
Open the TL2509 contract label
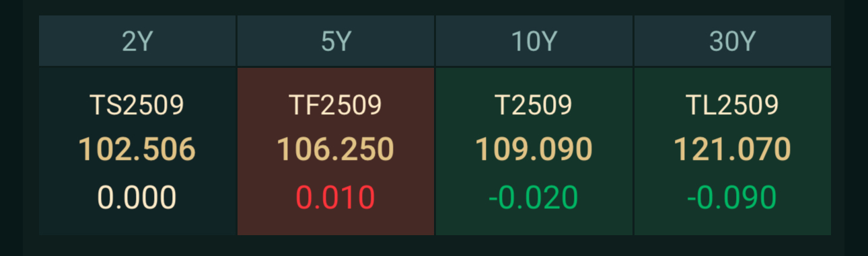732,105
